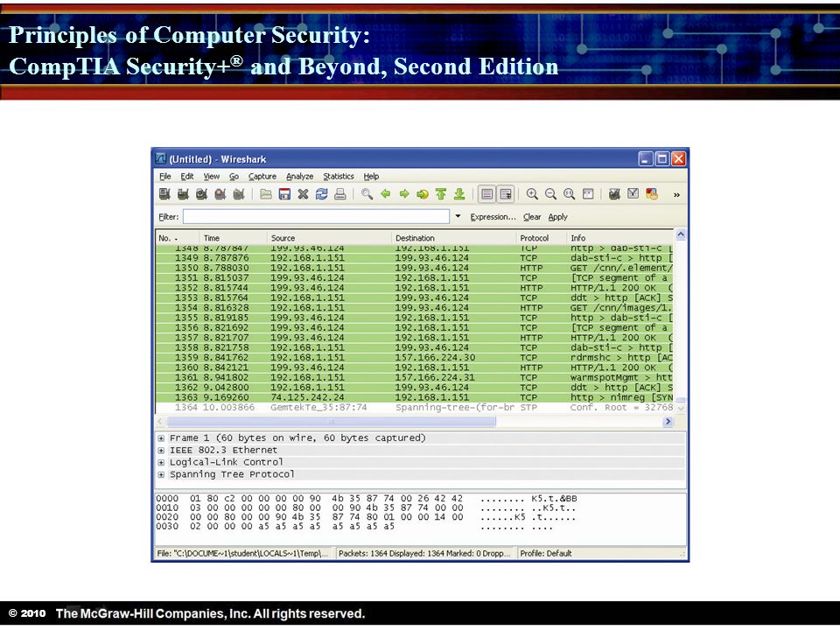840x630 pixels.
Task: Click the horizontal scrollbar right arrow
Action: [668, 422]
